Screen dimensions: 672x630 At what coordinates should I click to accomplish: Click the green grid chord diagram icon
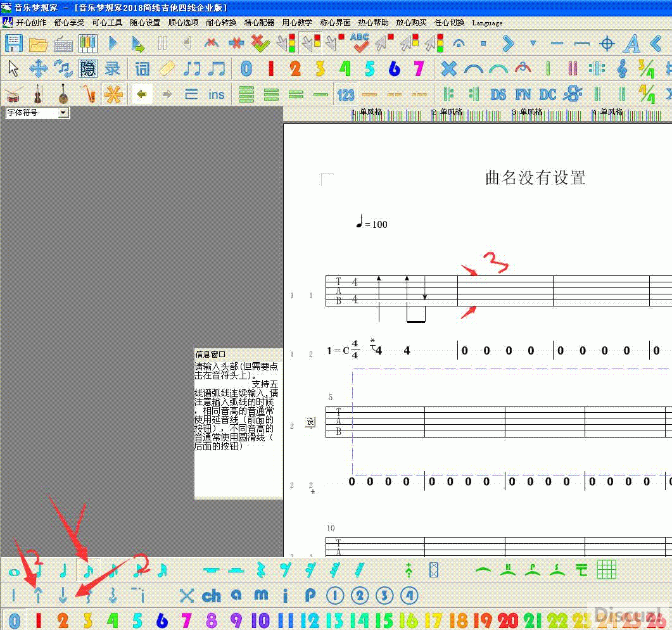606,570
